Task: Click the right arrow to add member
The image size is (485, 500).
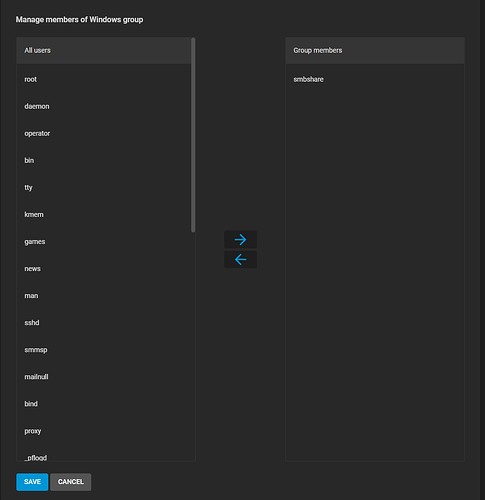Action: [240, 239]
